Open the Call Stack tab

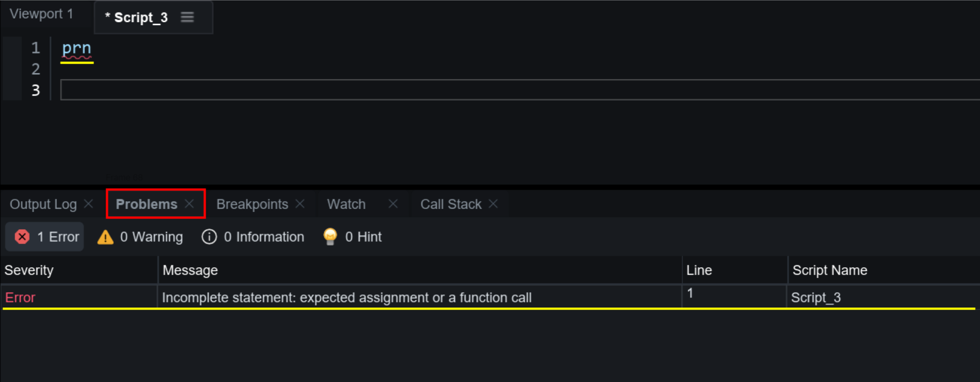(x=451, y=204)
